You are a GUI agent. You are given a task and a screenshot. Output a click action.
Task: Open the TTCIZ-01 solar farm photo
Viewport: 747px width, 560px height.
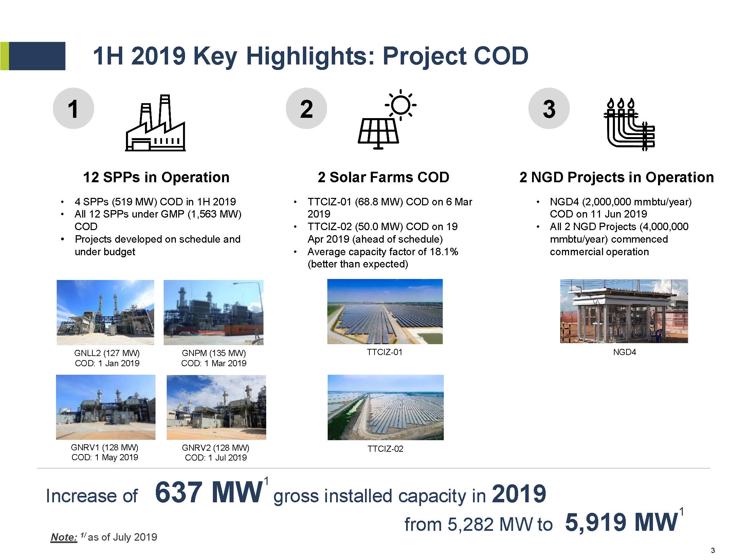[385, 312]
